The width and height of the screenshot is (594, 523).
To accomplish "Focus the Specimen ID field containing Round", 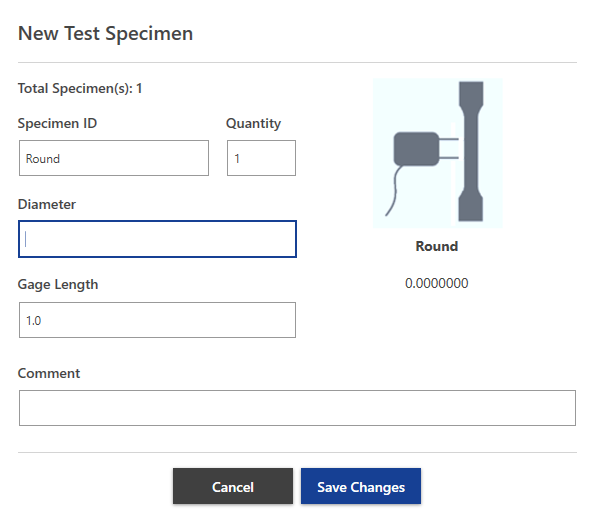I will (114, 158).
